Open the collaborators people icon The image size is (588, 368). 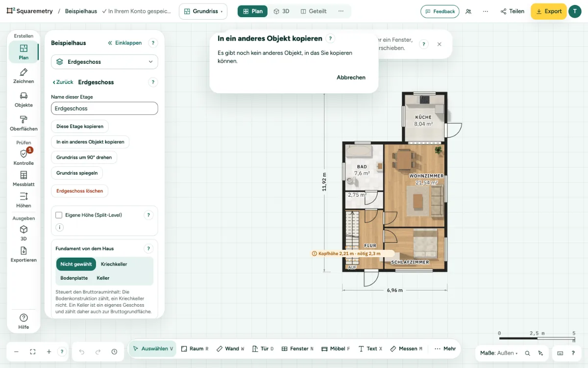click(468, 11)
